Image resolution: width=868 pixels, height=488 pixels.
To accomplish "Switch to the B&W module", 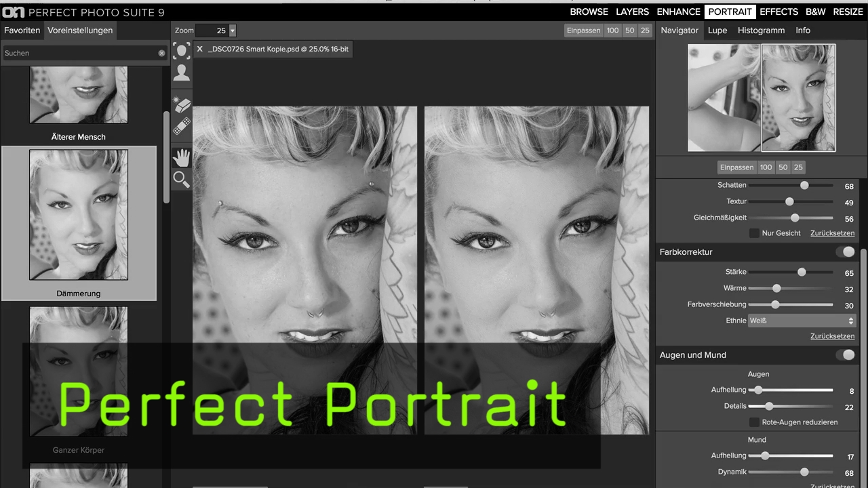I will [x=816, y=12].
